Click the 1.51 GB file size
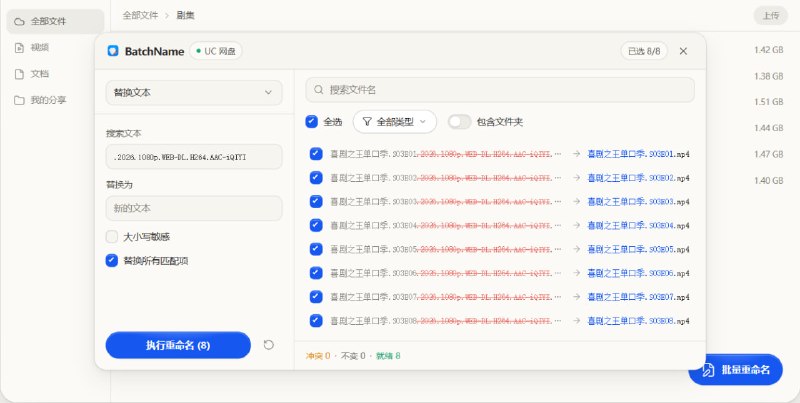Image resolution: width=800 pixels, height=403 pixels. (x=768, y=102)
